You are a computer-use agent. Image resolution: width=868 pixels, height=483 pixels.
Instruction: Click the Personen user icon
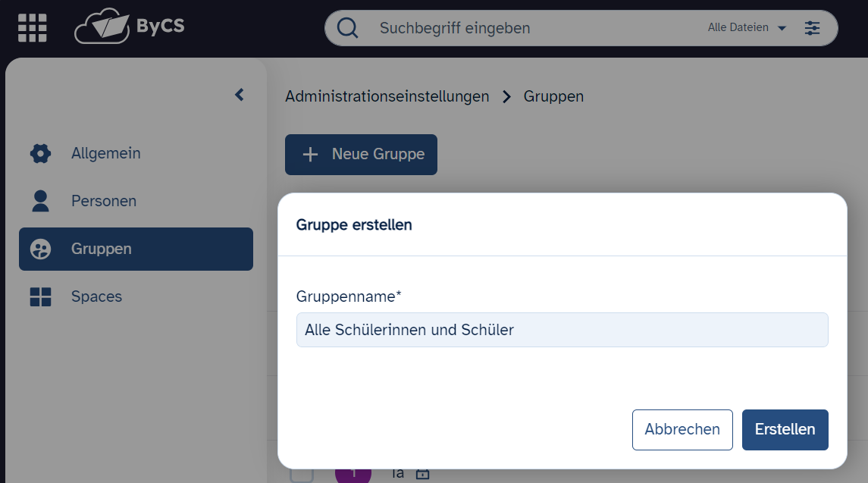pos(40,201)
